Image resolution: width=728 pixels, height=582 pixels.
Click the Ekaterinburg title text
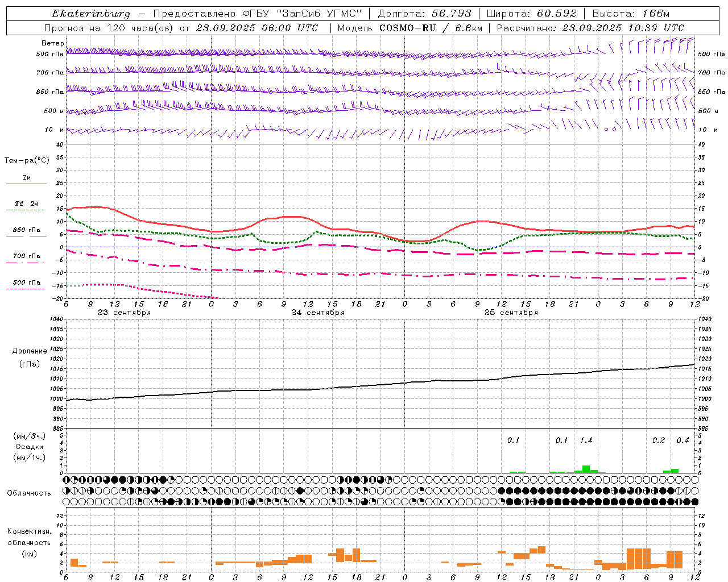[91, 14]
